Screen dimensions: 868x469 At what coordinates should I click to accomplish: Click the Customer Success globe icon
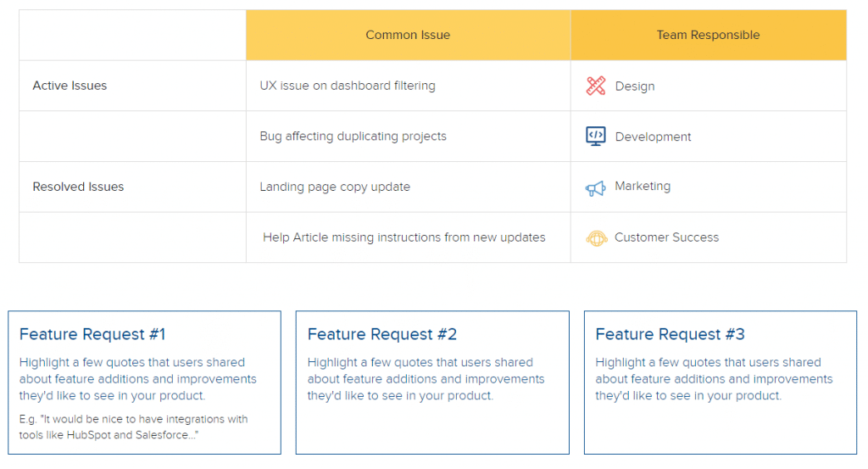coord(597,238)
